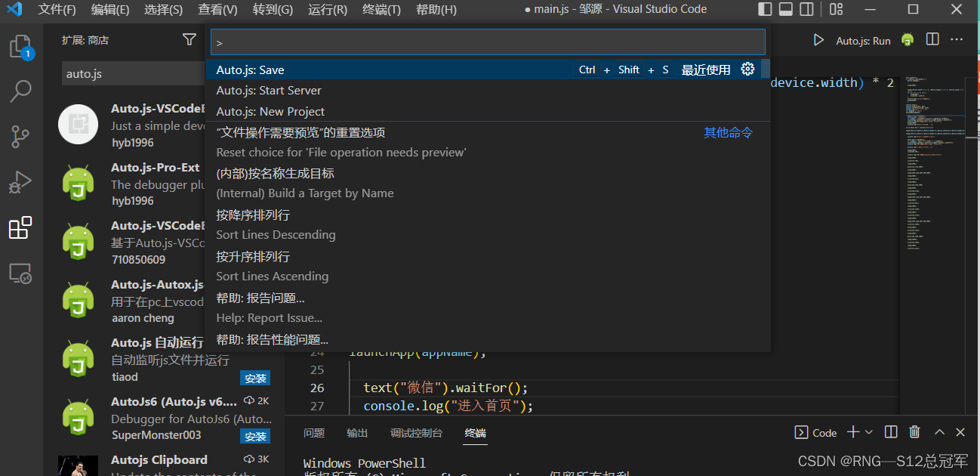Kill the terminal with the trash icon
The height and width of the screenshot is (476, 980).
tap(914, 432)
